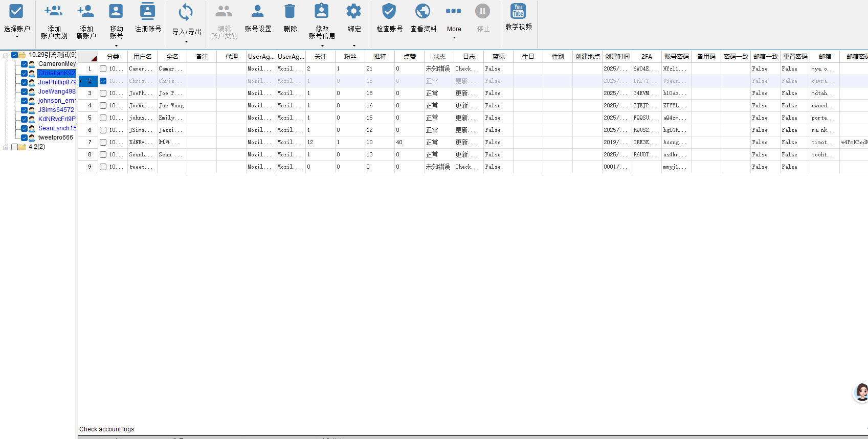Image resolution: width=868 pixels, height=439 pixels.
Task: Click the 添加新账户 add-user icon
Action: (x=85, y=11)
